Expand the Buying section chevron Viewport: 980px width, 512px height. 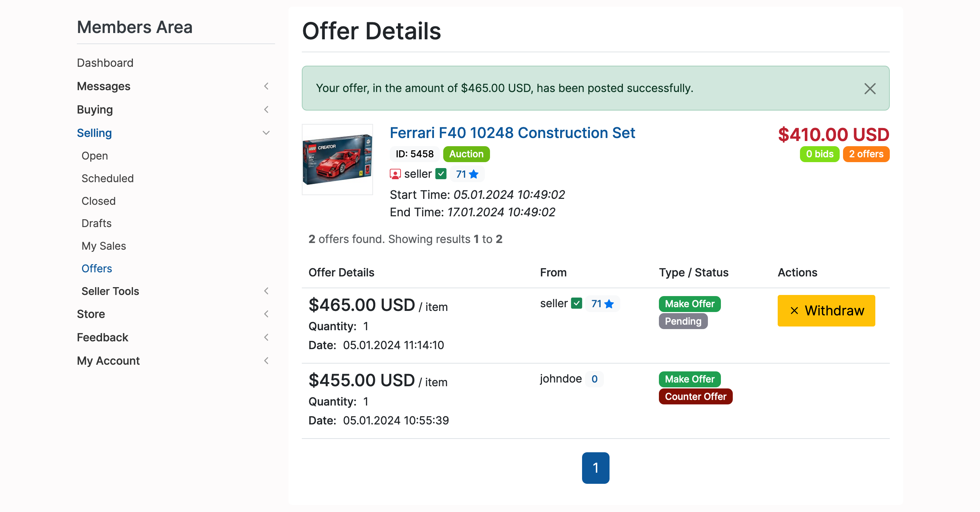pos(266,109)
